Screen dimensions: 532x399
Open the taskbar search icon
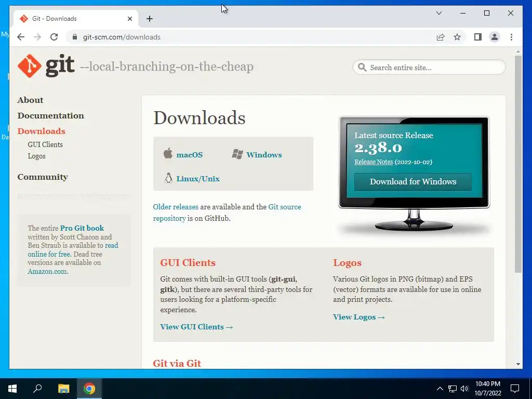click(37, 389)
